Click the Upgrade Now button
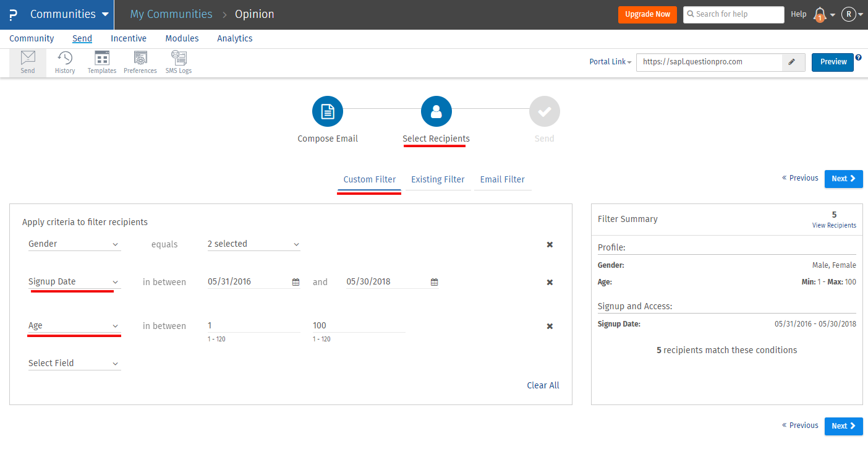Image resolution: width=868 pixels, height=449 pixels. point(647,14)
